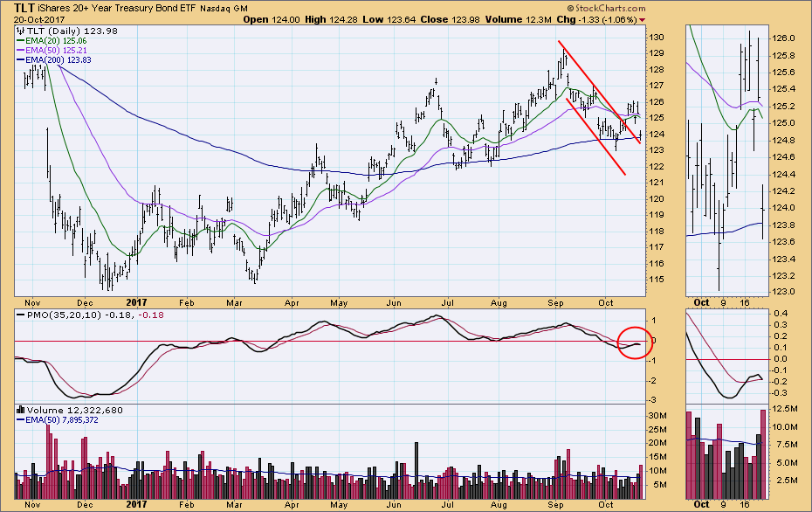Click the 15M volume axis label
The width and height of the screenshot is (812, 512).
pyautogui.click(x=657, y=457)
